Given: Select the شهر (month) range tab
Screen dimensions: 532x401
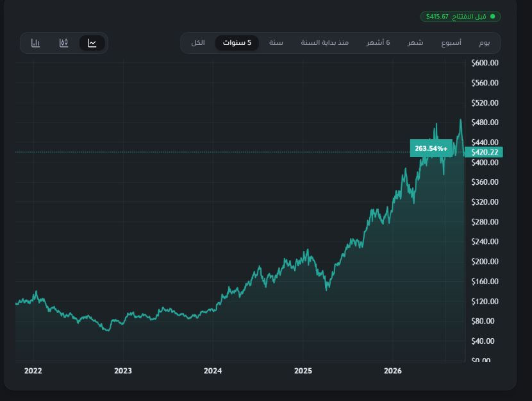Looking at the screenshot, I should tap(415, 43).
